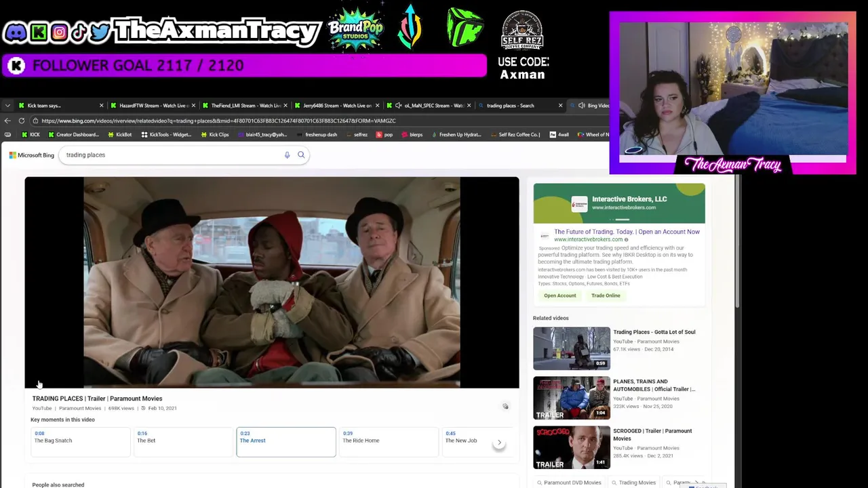Click the browser back arrow
The image size is (868, 488).
pos(7,121)
